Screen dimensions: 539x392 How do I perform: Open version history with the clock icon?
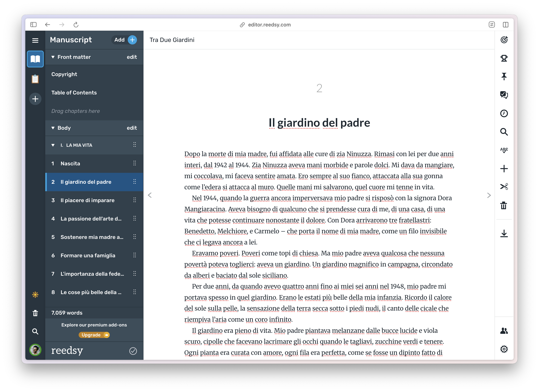pyautogui.click(x=504, y=113)
